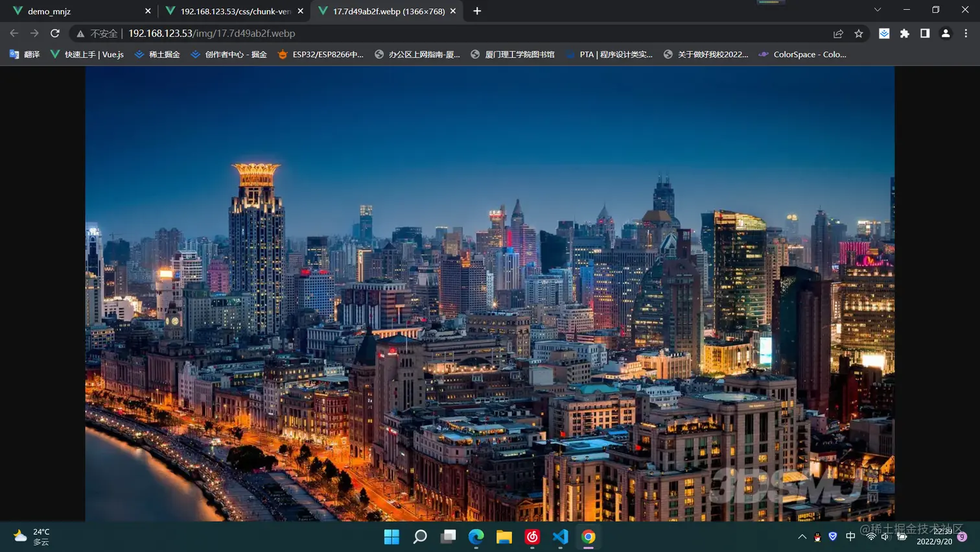This screenshot has width=980, height=552.
Task: Open the 关于做好我校2022 bookmark
Action: point(706,54)
